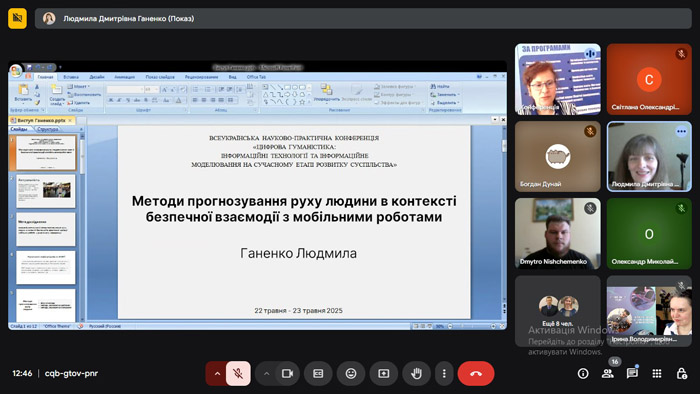Expand the shapes gallery more arrow
This screenshot has height=394, width=700.
(x=309, y=102)
